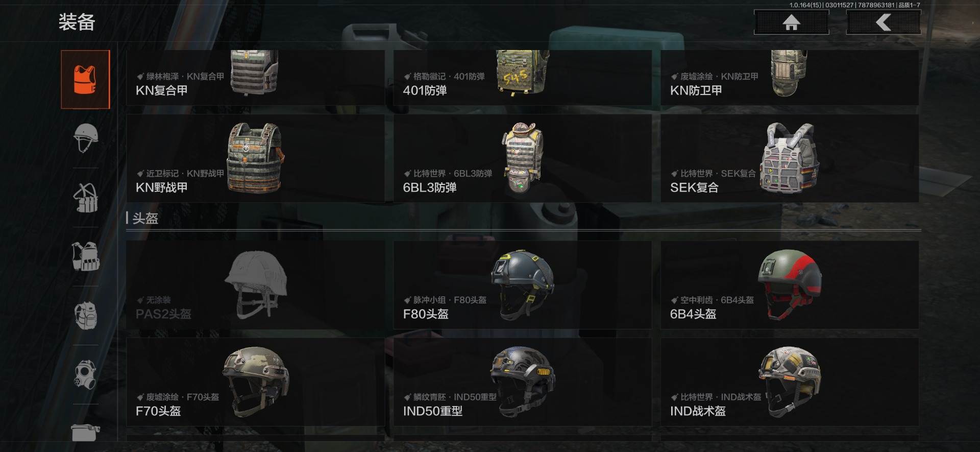Open the armored tactical vest category icon

pos(85,256)
